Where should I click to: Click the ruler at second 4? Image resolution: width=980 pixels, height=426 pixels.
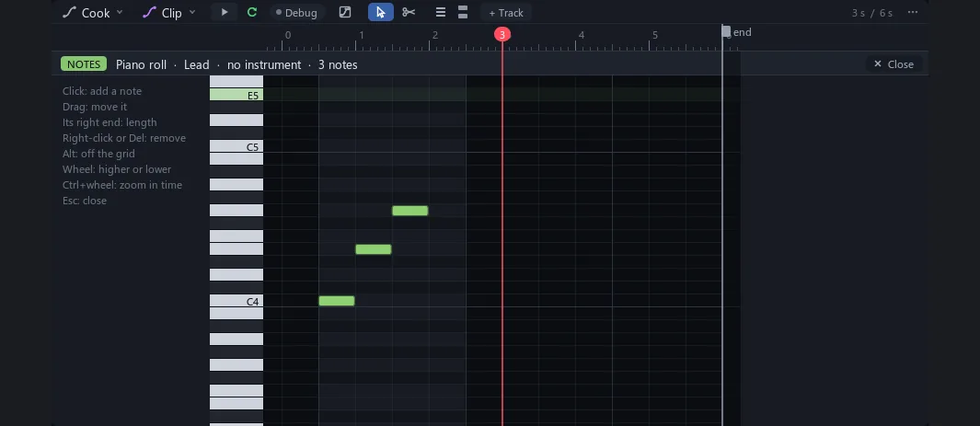tap(582, 36)
